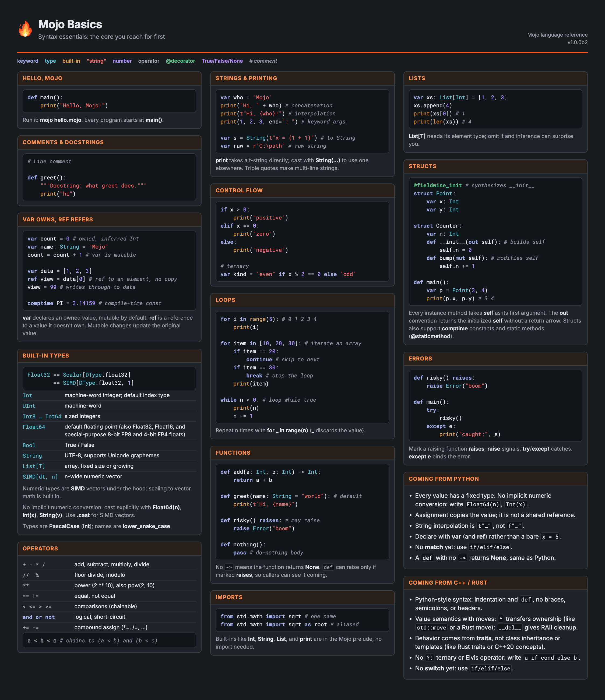Click the 'number' legend label

(x=122, y=61)
